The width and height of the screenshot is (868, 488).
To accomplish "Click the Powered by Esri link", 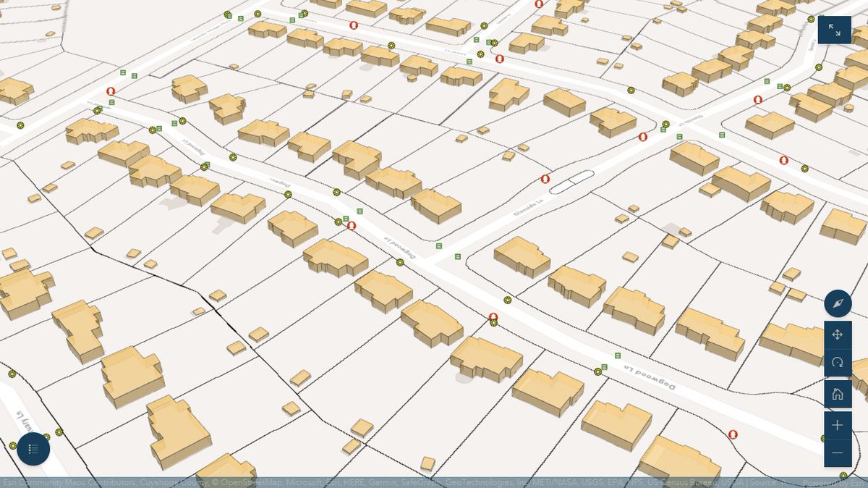I will [832, 482].
